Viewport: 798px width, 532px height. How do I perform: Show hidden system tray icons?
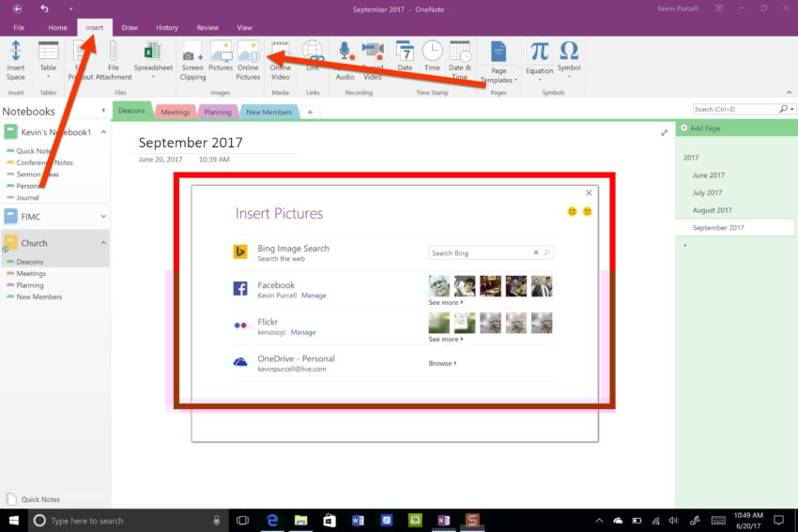click(599, 521)
